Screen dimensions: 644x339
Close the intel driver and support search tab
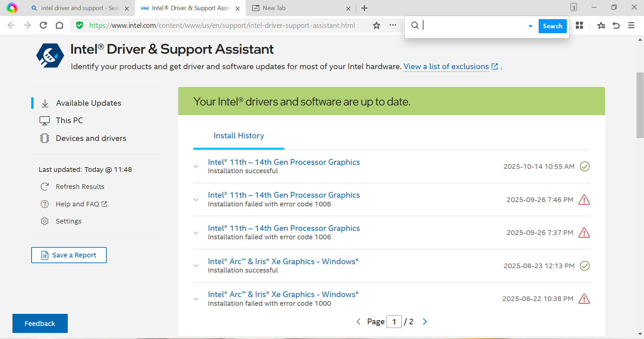point(127,8)
